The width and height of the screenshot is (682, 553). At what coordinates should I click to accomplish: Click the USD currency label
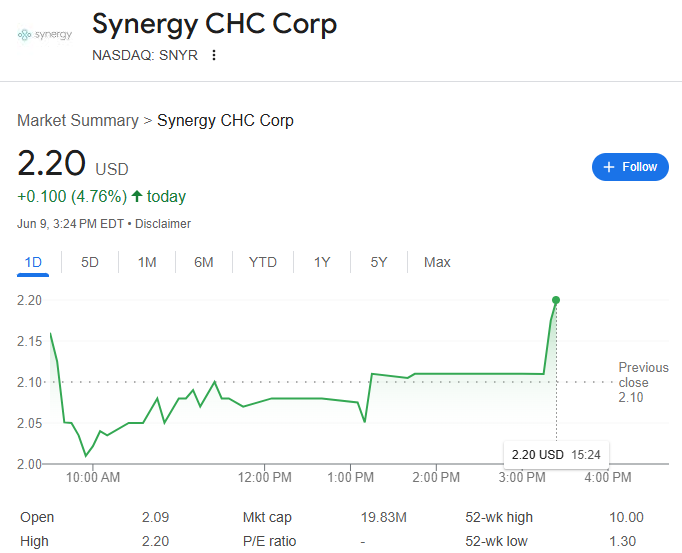point(112,169)
